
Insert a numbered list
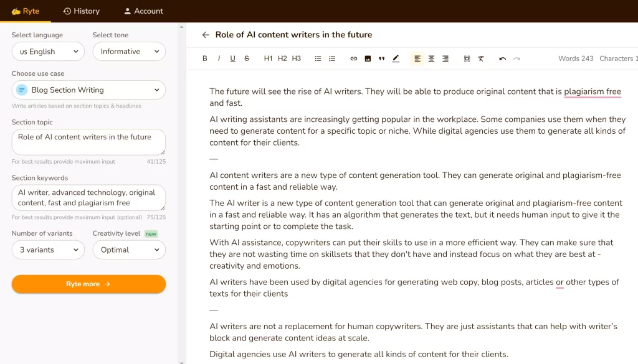tap(332, 58)
